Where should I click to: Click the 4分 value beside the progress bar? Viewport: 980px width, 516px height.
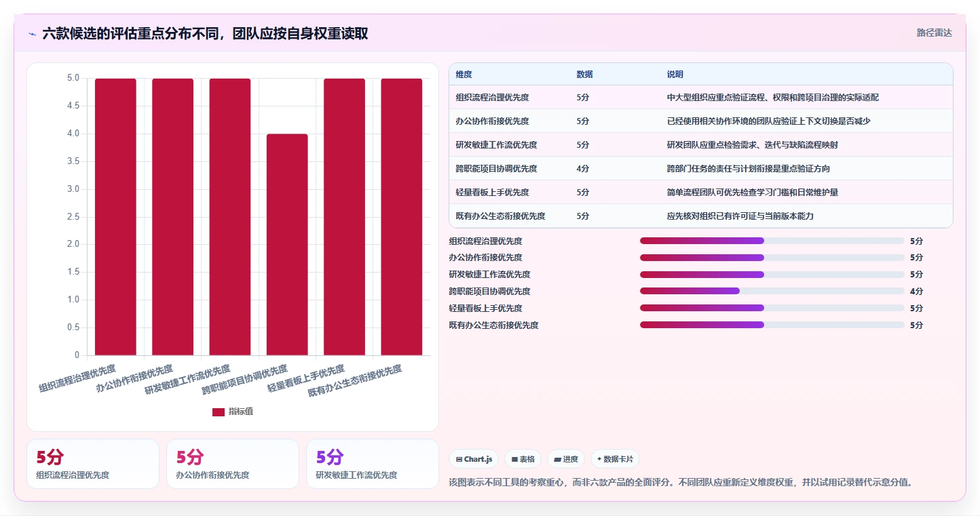tap(917, 292)
